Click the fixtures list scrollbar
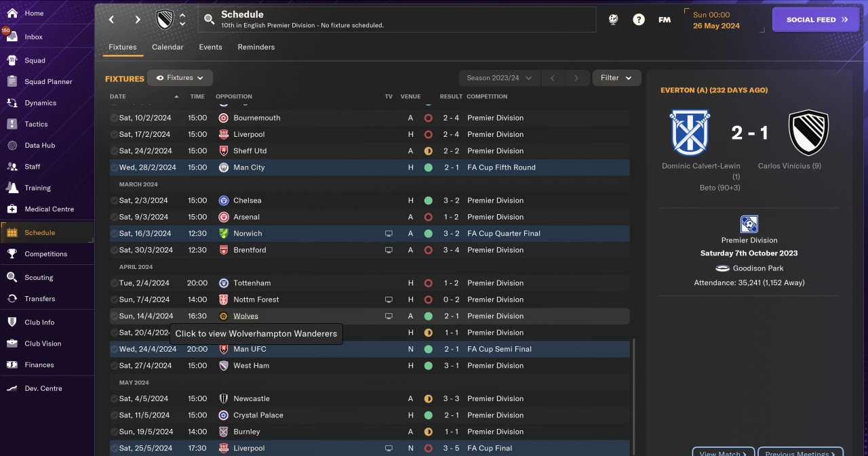Viewport: 868px width, 456px height. [x=635, y=396]
